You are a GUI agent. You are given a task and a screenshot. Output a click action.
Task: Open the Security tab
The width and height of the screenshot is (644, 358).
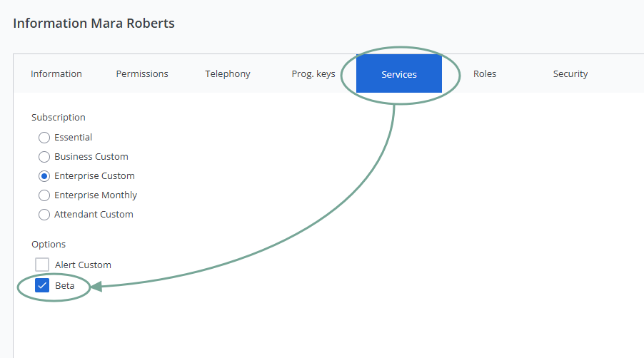pos(570,74)
